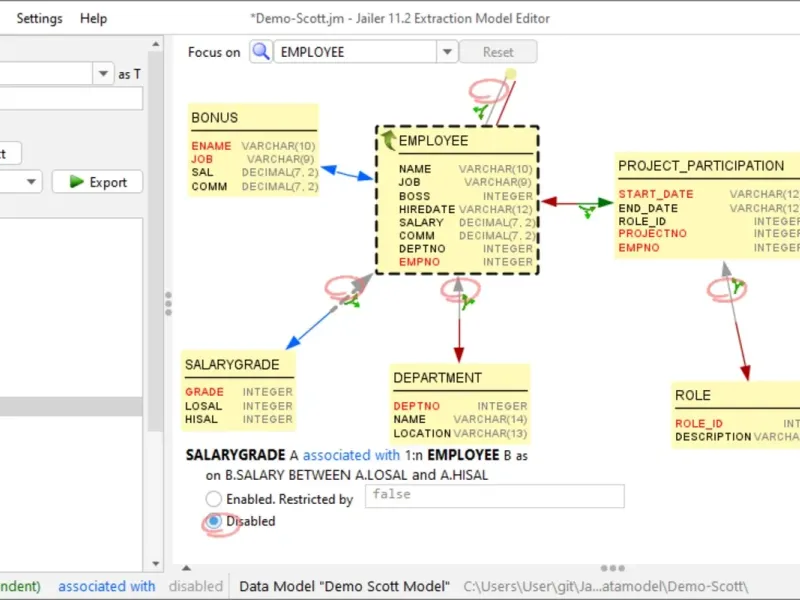800x600 pixels.
Task: Open the Help menu
Action: 93,18
